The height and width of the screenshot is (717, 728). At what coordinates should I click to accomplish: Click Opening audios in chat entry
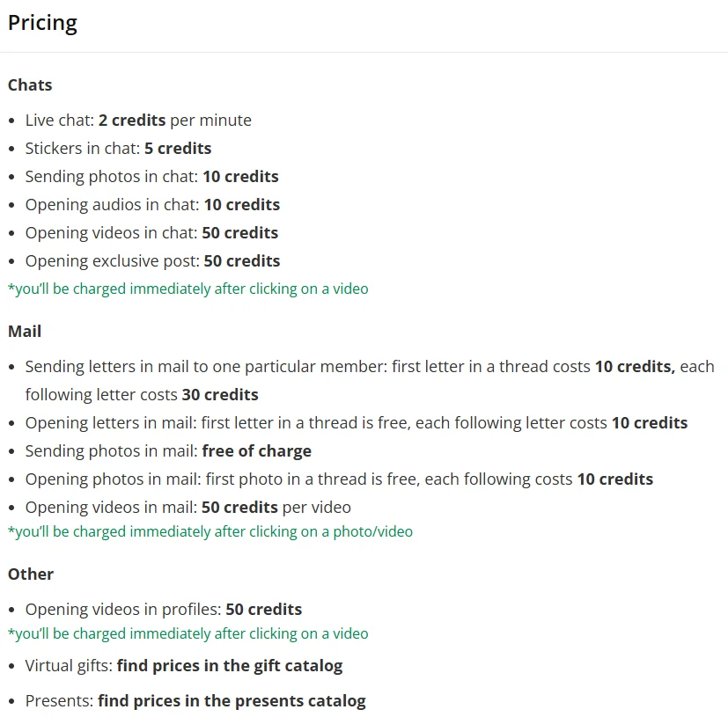pos(153,205)
